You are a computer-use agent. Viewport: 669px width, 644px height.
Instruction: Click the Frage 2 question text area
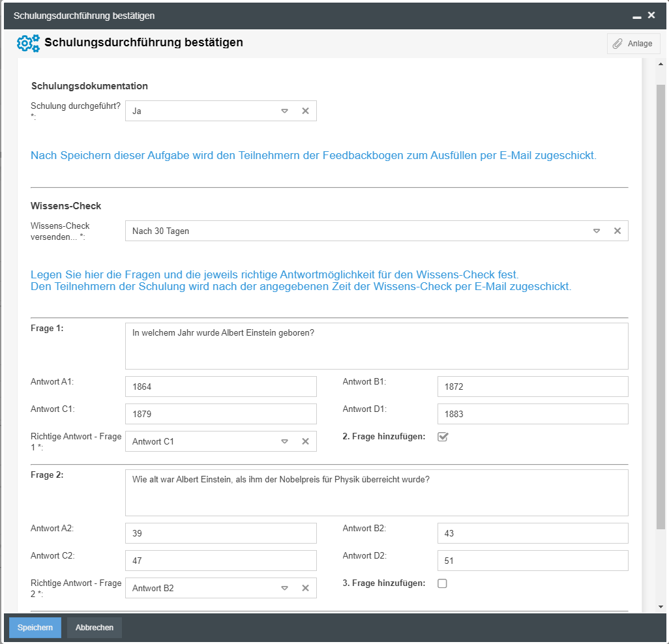click(x=377, y=493)
